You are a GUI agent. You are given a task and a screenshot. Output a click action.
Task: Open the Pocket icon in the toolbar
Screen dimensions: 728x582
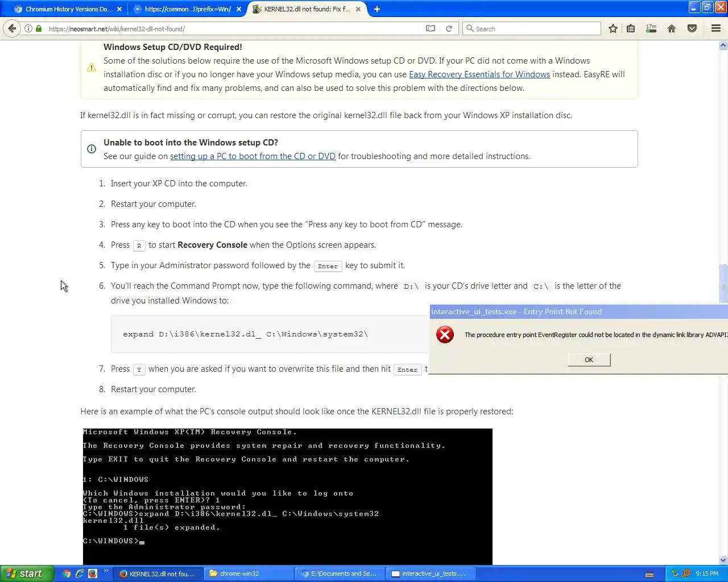pos(692,28)
